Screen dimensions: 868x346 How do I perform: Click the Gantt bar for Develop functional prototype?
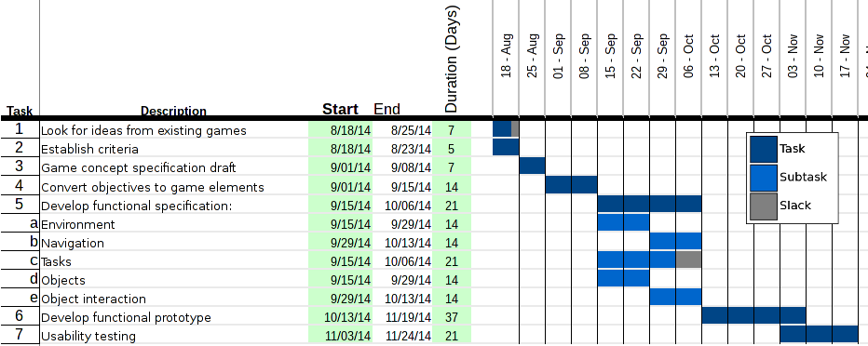pyautogui.click(x=753, y=315)
